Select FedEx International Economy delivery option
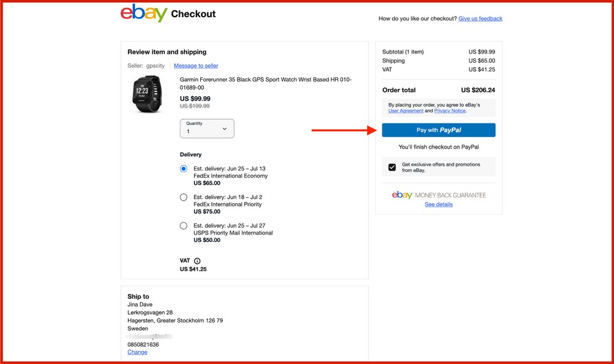This screenshot has height=364, width=614. [x=184, y=168]
